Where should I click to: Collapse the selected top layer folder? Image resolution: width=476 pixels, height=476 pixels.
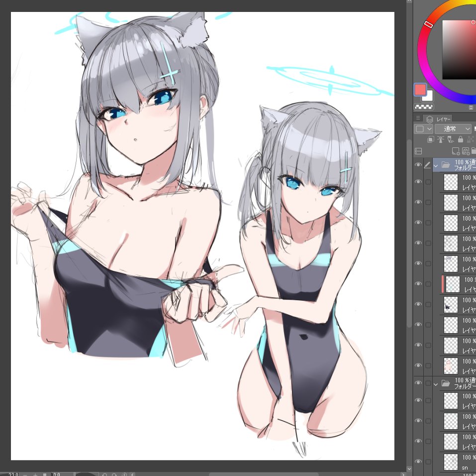436,166
